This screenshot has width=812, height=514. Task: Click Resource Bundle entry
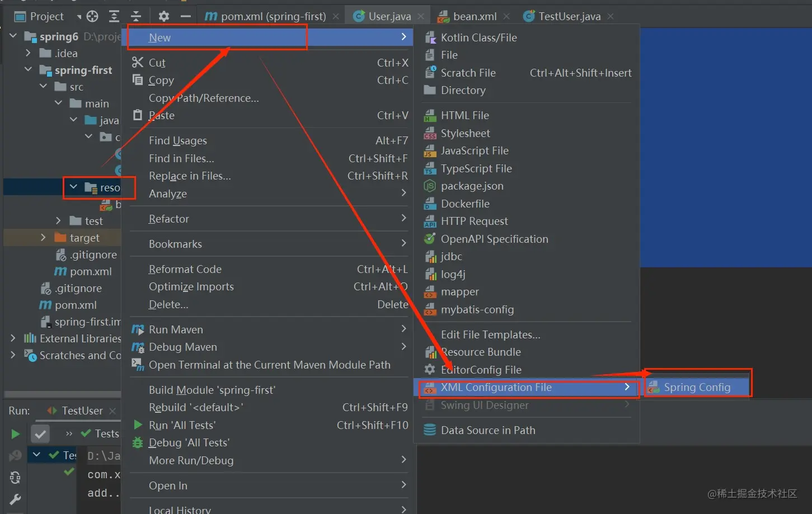(481, 352)
